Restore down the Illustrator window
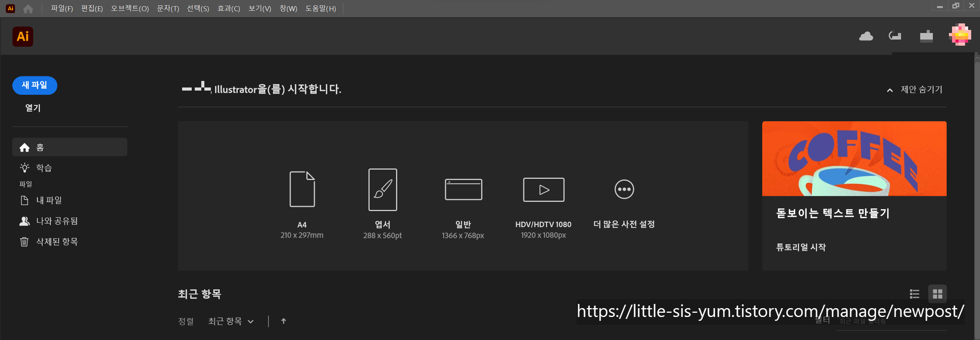 click(956, 6)
